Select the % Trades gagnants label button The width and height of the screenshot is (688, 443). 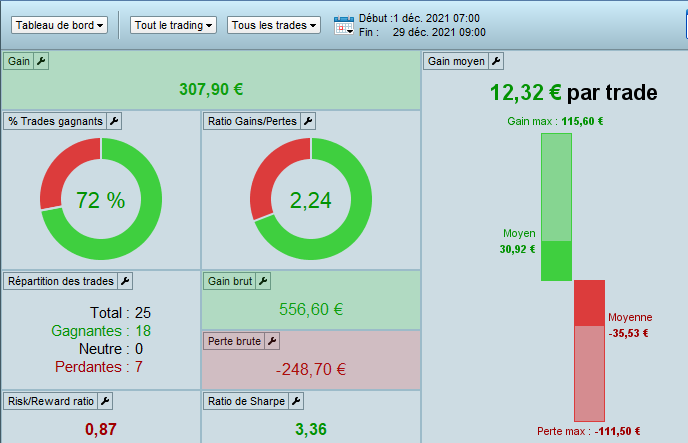(55, 121)
